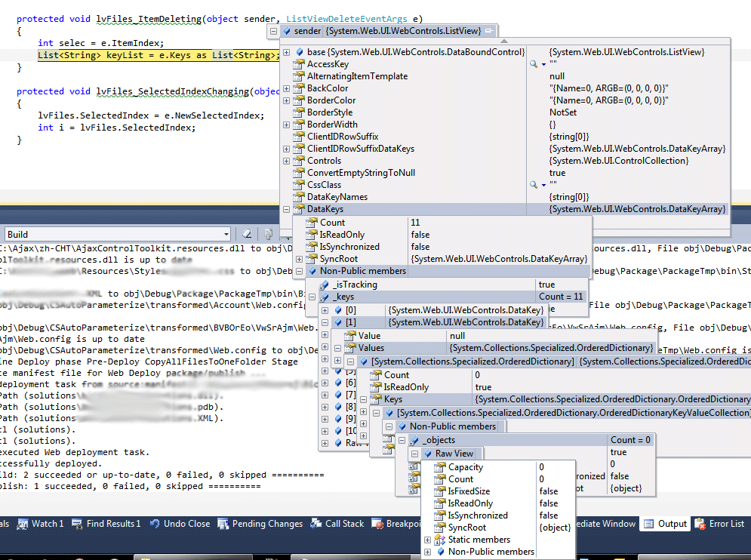
Task: Expand the base DataBoundControl node
Action: (x=286, y=52)
